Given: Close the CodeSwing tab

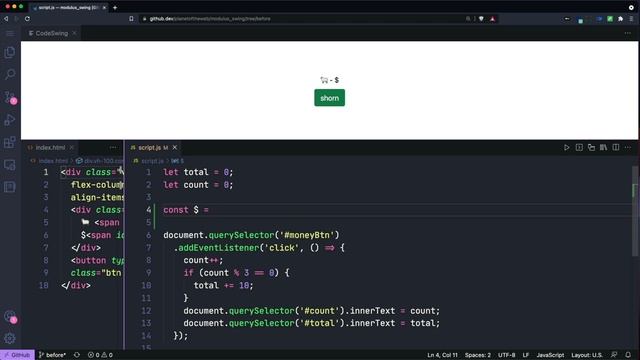Looking at the screenshot, I should tap(74, 33).
